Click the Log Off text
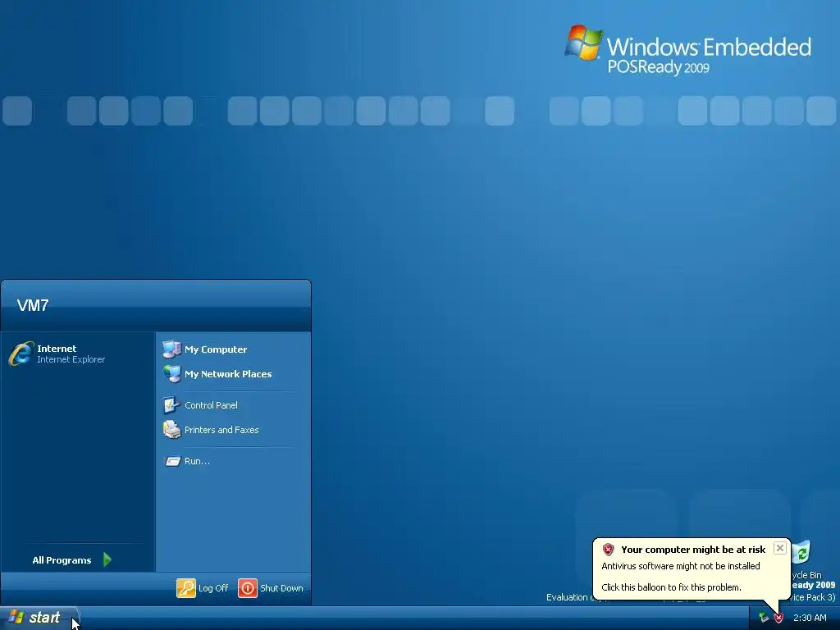This screenshot has width=840, height=630. [x=213, y=588]
